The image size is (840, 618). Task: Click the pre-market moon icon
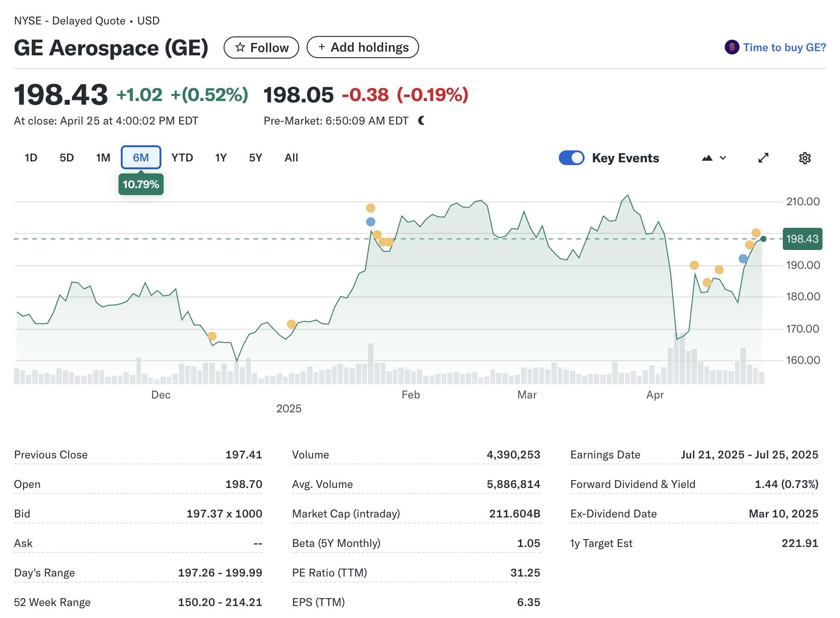(421, 121)
